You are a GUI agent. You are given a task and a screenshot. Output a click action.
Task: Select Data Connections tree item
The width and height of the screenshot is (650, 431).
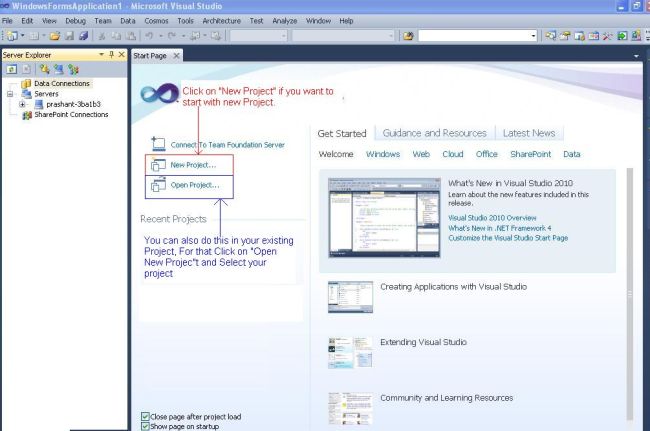62,83
